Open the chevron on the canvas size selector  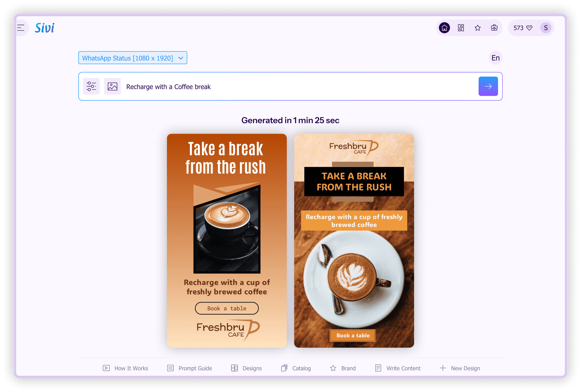click(181, 58)
